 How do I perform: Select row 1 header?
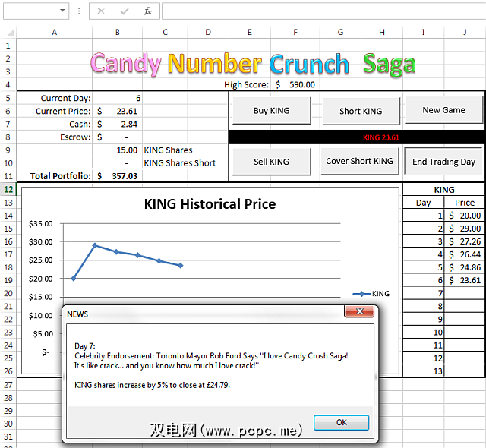[x=8, y=46]
